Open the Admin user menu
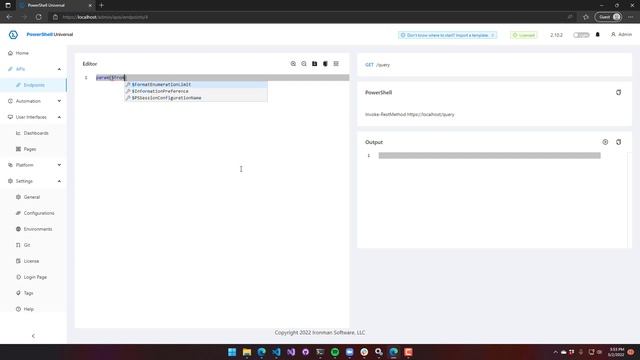The width and height of the screenshot is (640, 360). (621, 35)
